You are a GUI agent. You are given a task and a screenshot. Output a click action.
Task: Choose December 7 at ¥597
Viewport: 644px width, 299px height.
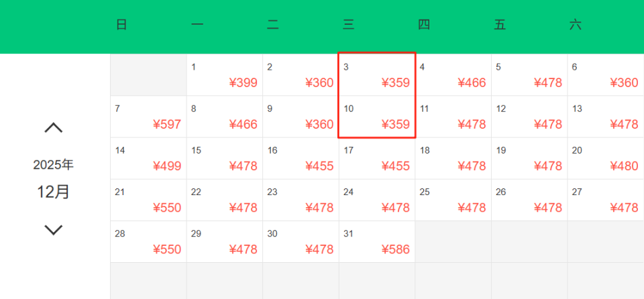(148, 117)
